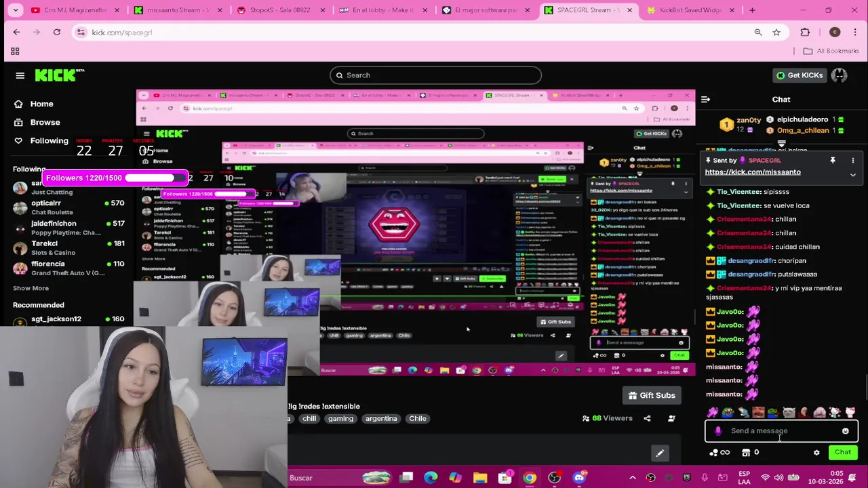Image resolution: width=868 pixels, height=488 pixels.
Task: Expand the pinned message chevron
Action: [853, 175]
